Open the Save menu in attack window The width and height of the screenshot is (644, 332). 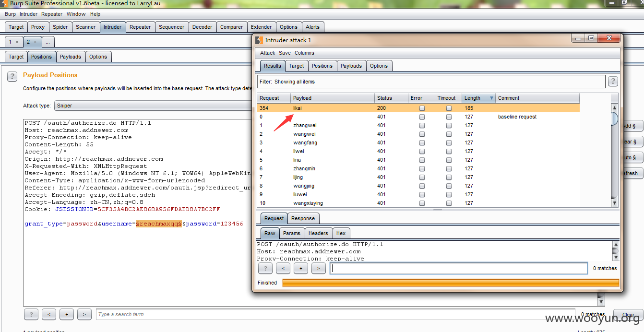point(285,53)
